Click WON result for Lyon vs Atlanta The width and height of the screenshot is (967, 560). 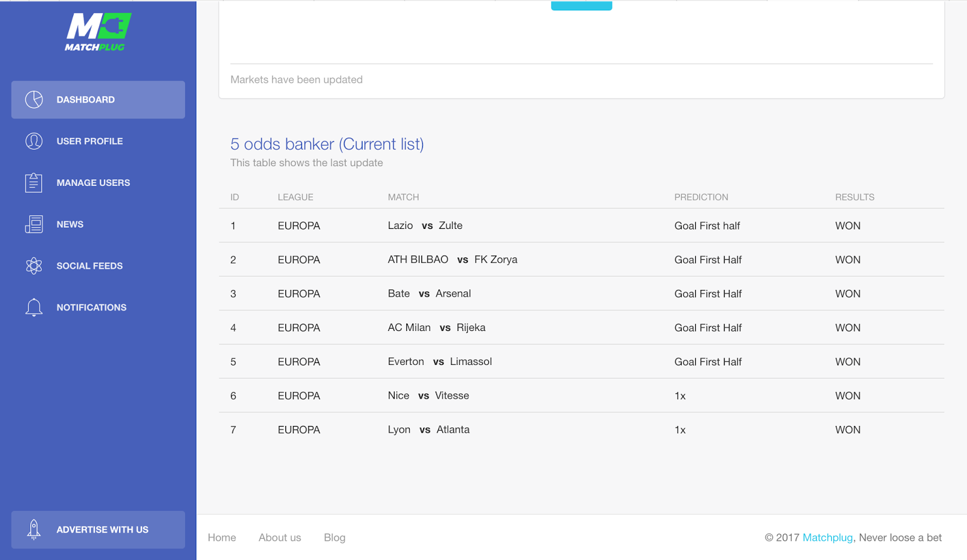click(848, 430)
